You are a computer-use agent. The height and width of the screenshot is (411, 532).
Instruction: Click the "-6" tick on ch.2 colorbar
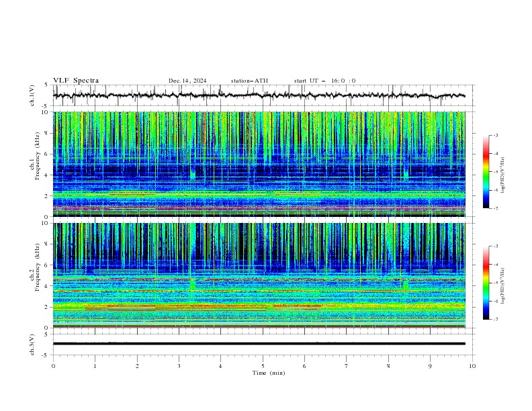(495, 301)
